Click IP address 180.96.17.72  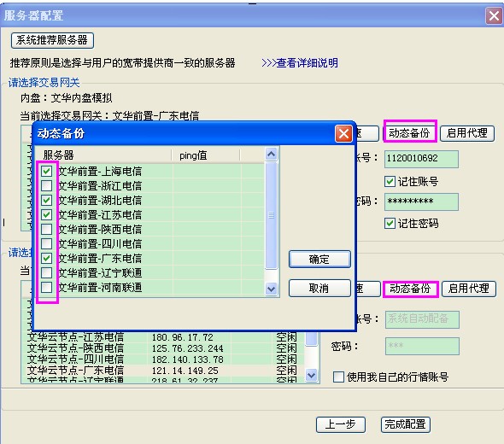point(182,337)
